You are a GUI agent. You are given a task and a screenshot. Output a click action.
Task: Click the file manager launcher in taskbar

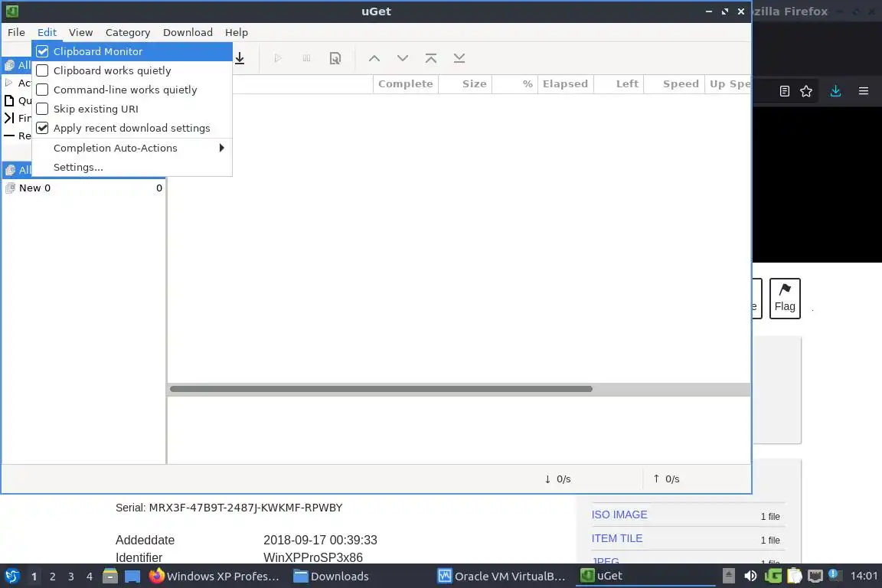[x=110, y=577]
